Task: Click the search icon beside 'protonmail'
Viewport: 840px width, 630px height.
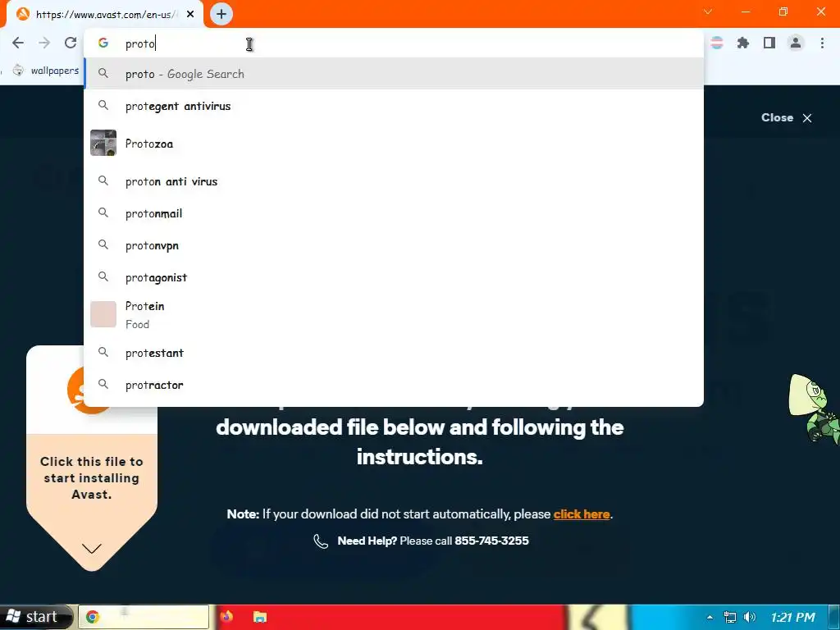Action: [103, 212]
